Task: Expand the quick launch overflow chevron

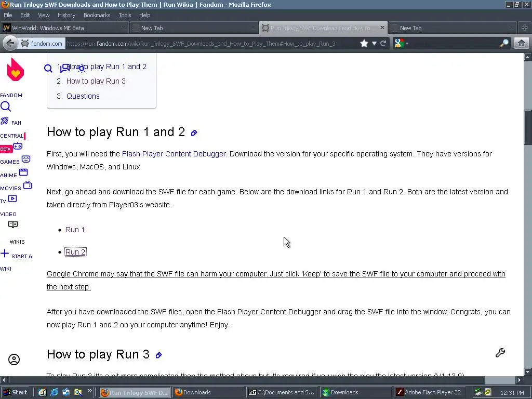Action: [x=89, y=391]
